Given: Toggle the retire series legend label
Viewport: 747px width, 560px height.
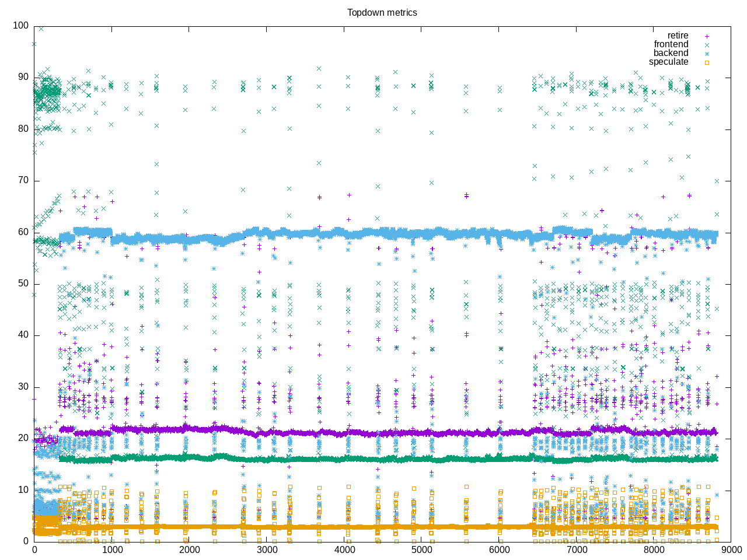Looking at the screenshot, I should click(678, 36).
